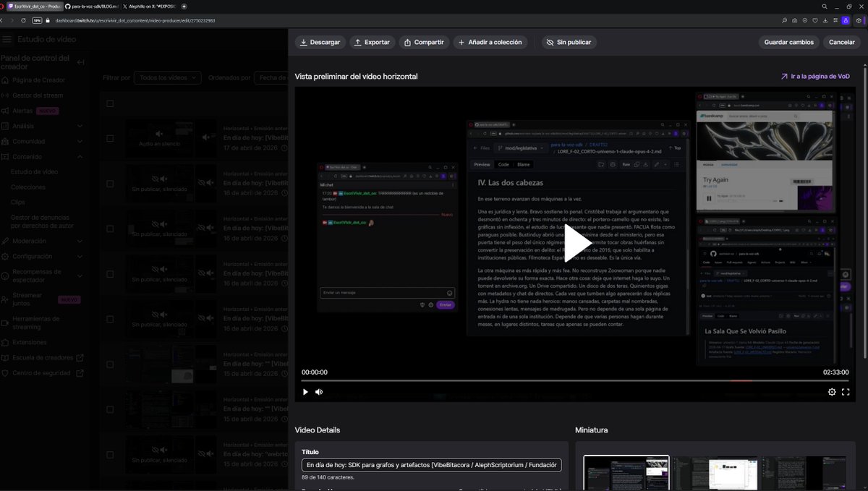The image size is (868, 491).
Task: Open Centro de seguridad external link
Action: [x=44, y=373]
